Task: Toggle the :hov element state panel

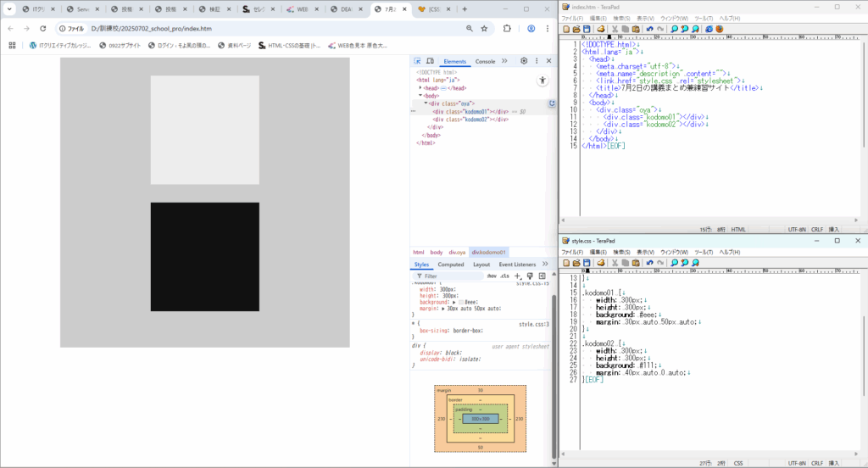Action: click(x=492, y=276)
